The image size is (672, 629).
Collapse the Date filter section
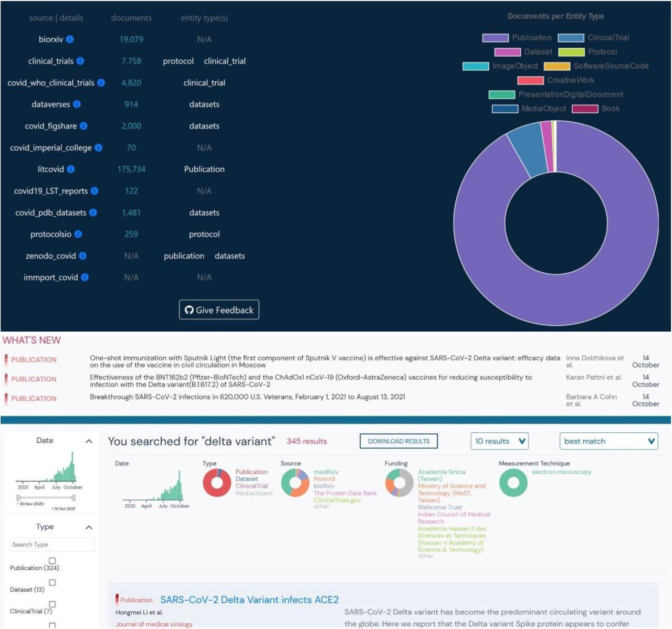coord(89,441)
